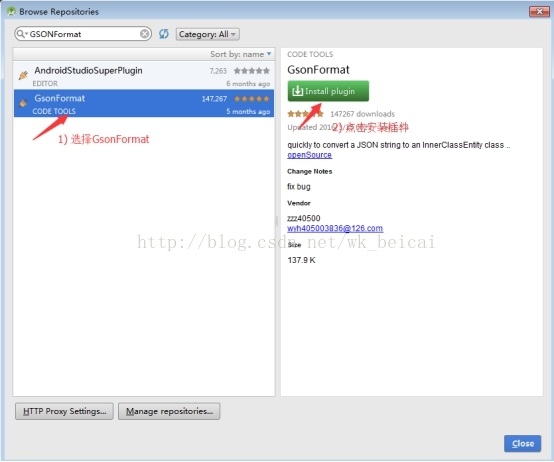Click the EDITOR category label

coord(45,84)
